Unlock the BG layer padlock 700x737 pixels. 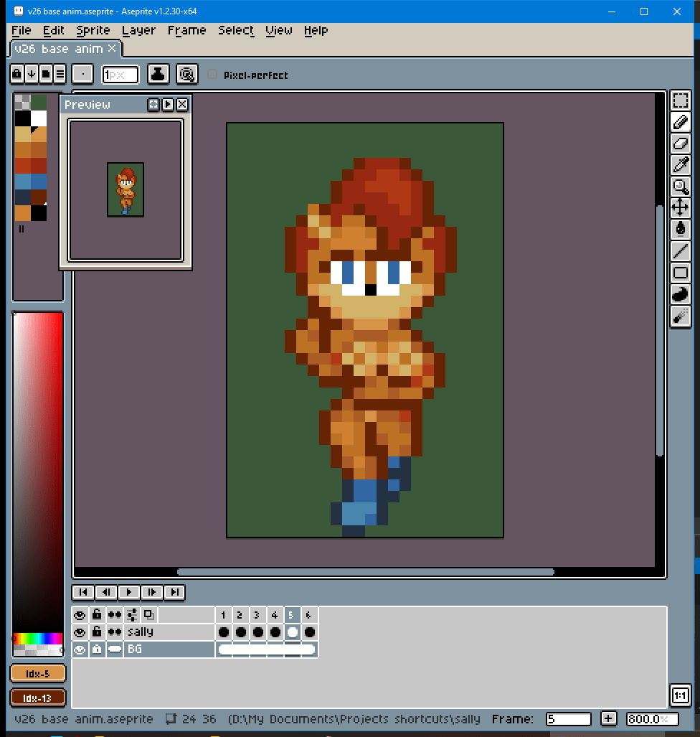97,649
